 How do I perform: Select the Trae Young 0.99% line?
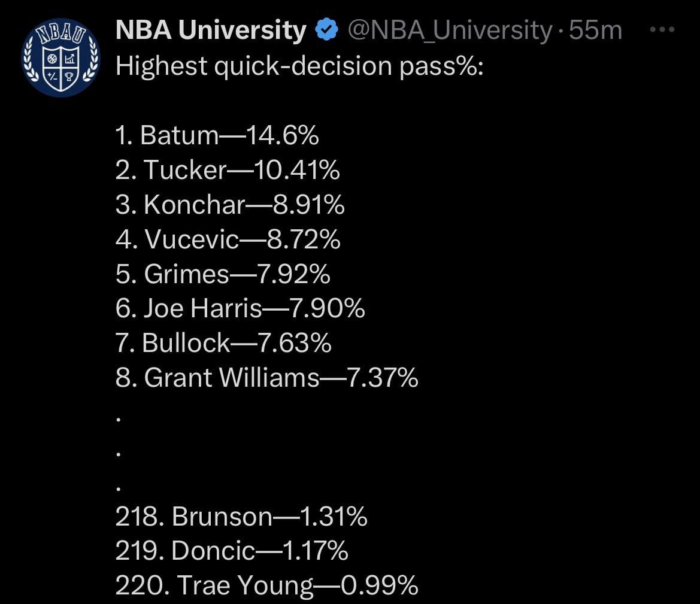click(266, 585)
